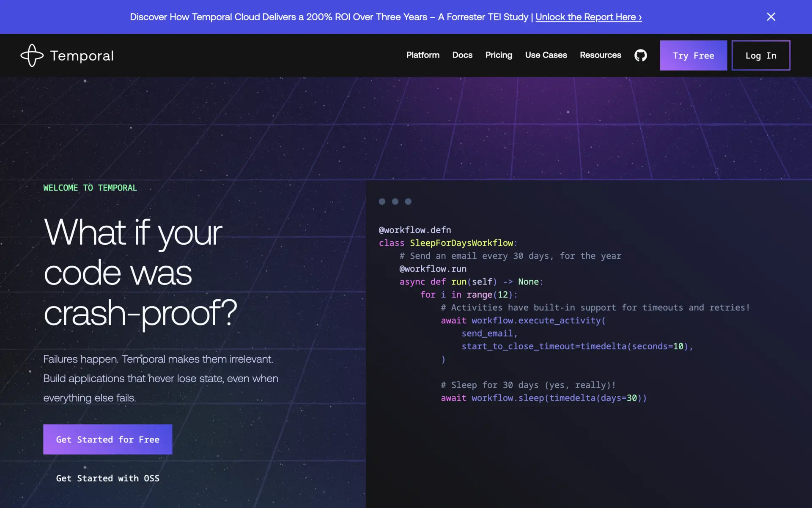Click Get Started for Free
Screen dimensions: 812x508
107,439
